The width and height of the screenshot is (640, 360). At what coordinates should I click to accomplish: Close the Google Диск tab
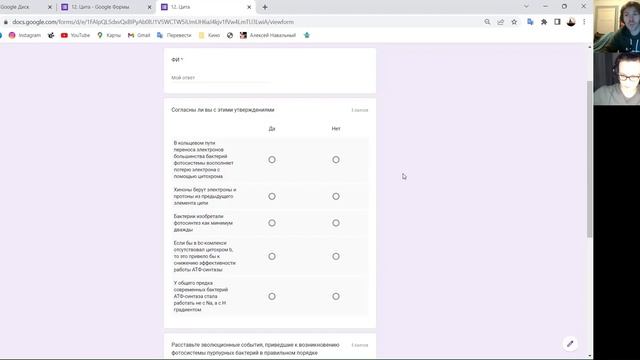[x=50, y=7]
